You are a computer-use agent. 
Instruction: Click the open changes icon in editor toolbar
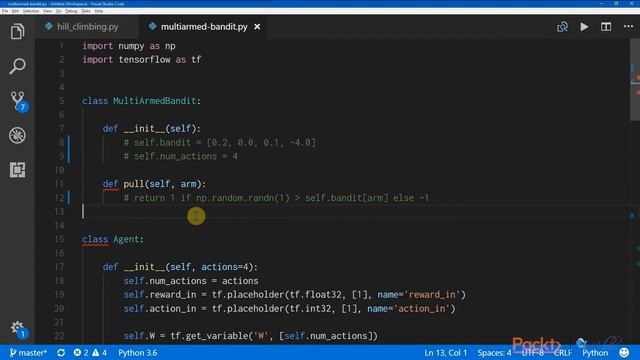pos(562,27)
